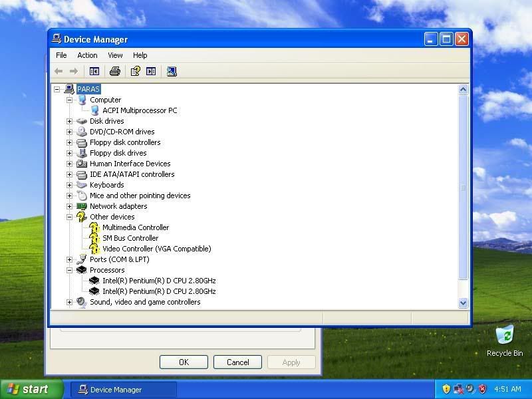Open the File menu

pyautogui.click(x=61, y=55)
